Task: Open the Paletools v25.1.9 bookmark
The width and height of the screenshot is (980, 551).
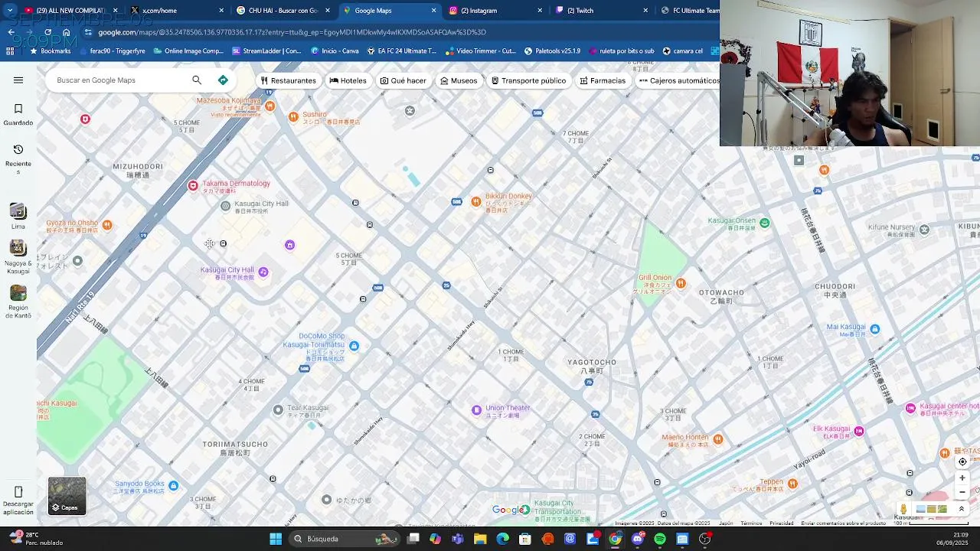Action: pyautogui.click(x=552, y=51)
